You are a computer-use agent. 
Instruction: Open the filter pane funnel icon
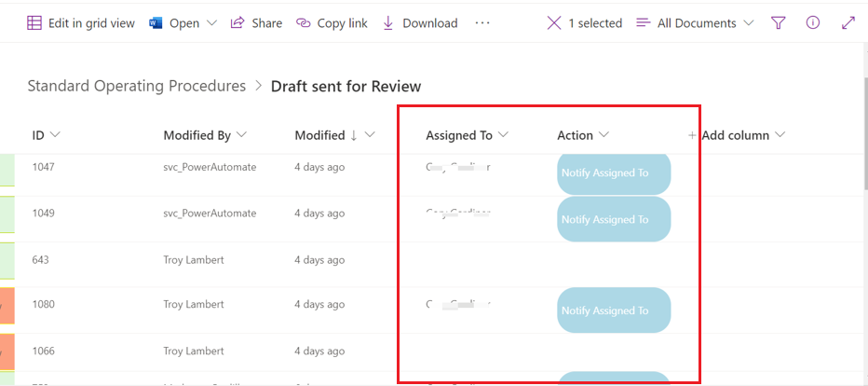tap(779, 22)
